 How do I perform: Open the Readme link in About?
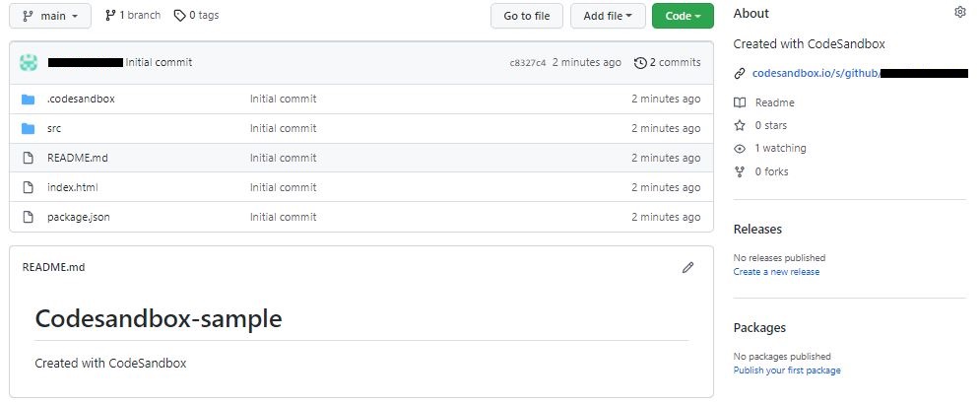tap(774, 102)
